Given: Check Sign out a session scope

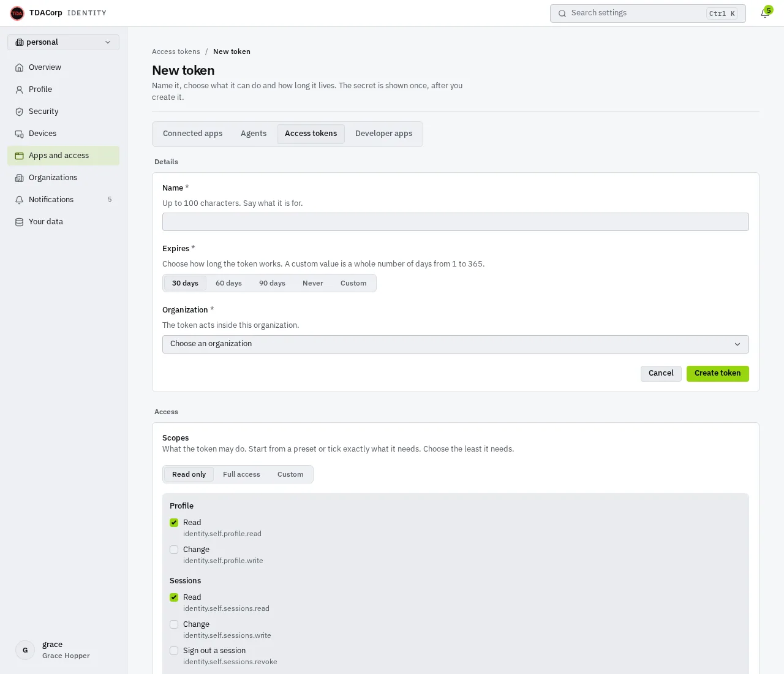Looking at the screenshot, I should click(174, 651).
